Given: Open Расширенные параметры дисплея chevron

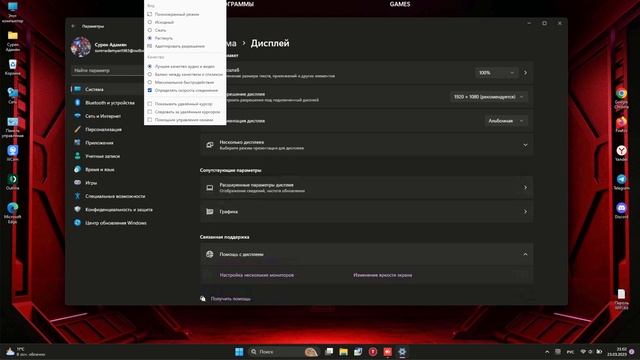Looking at the screenshot, I should pyautogui.click(x=525, y=187).
